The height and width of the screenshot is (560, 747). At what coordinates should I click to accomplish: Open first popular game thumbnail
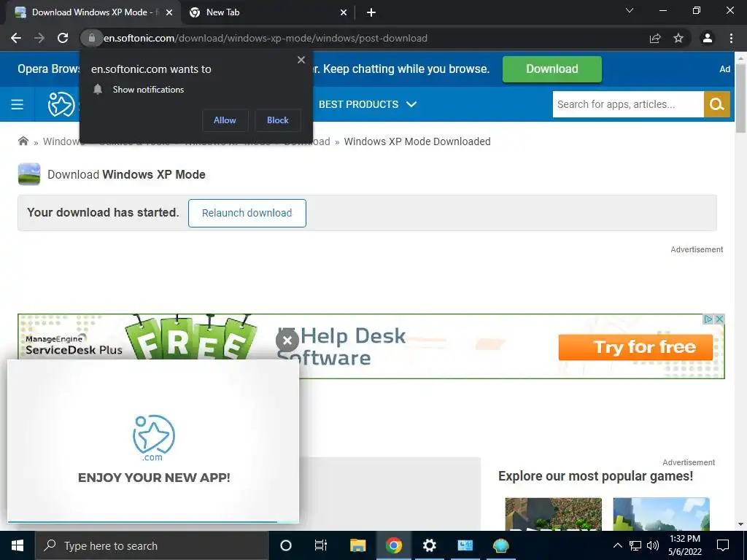pos(553,514)
